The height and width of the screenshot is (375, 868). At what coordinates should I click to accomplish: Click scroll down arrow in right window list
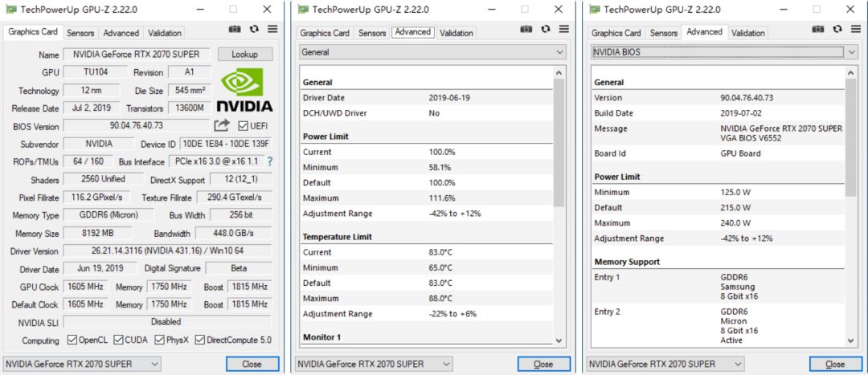[x=850, y=340]
